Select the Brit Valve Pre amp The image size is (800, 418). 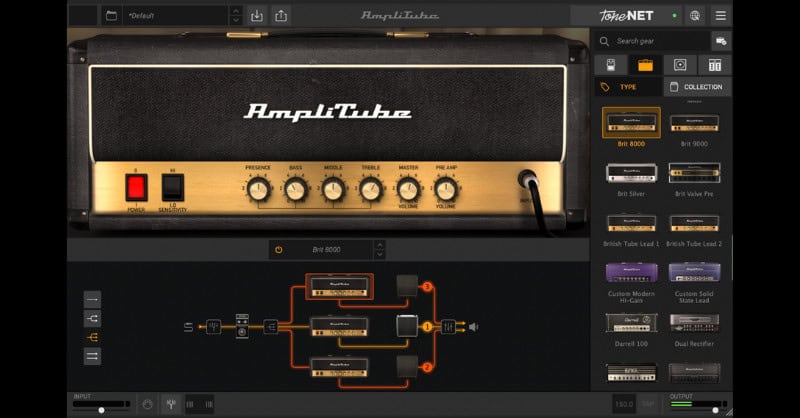tap(694, 173)
